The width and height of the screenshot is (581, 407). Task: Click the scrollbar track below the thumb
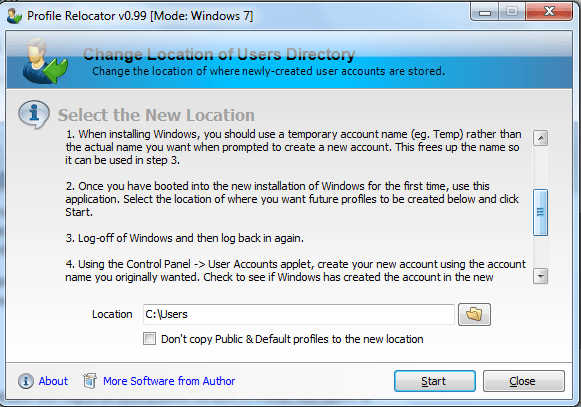tap(540, 252)
